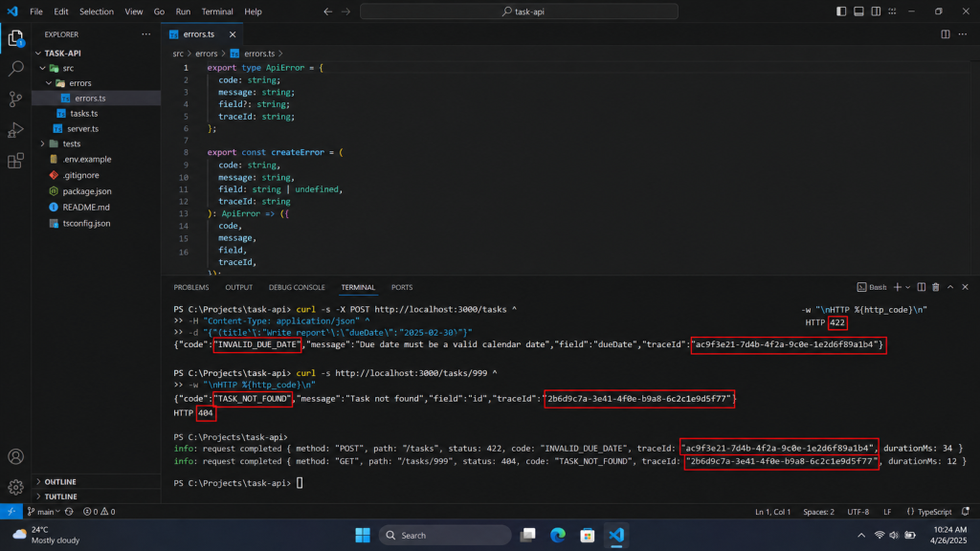Toggle the bottom panel visibility
The width and height of the screenshot is (980, 551).
858,11
